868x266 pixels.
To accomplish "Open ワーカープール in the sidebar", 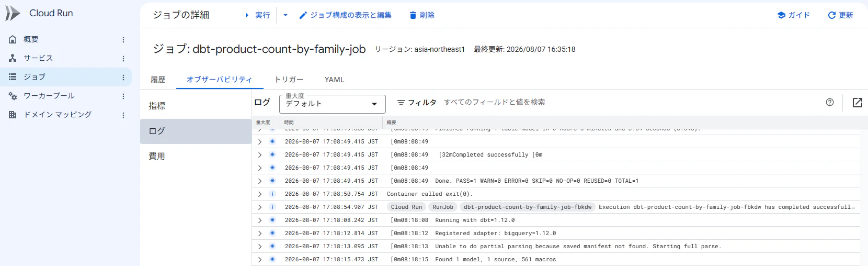I will [49, 96].
